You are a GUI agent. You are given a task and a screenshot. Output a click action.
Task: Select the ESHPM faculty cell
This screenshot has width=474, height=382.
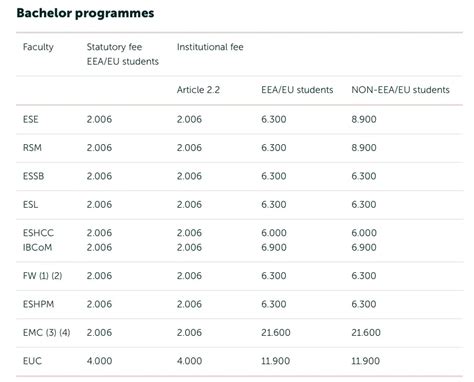[x=38, y=304]
